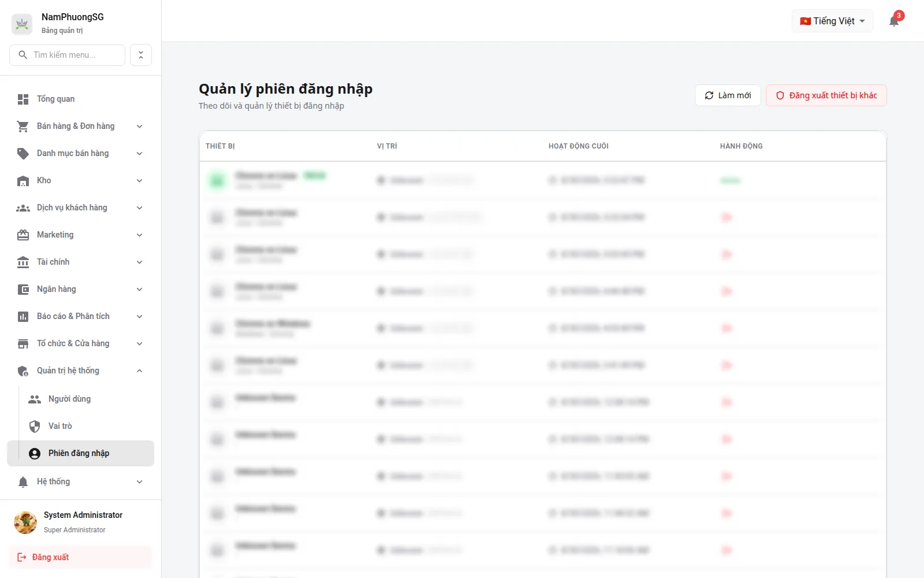The width and height of the screenshot is (924, 578).
Task: Collapse the Quản trị hệ thống chevron
Action: tap(140, 370)
